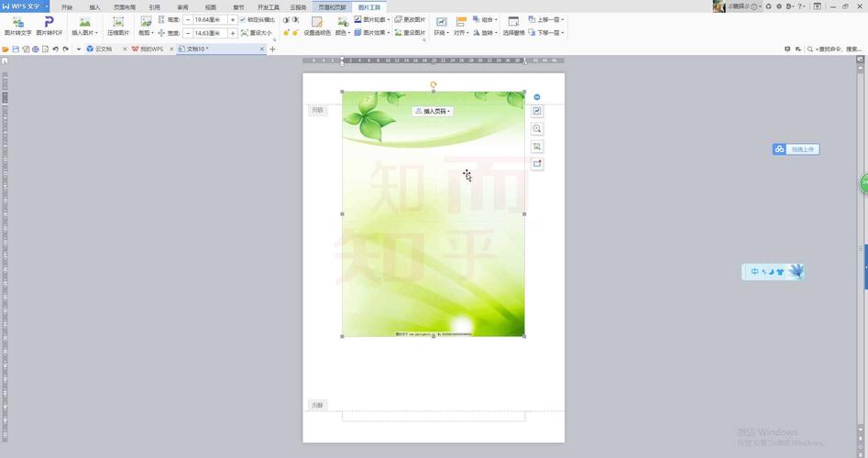Click the 图片转PDF icon
This screenshot has height=458, width=868.
pos(49,25)
